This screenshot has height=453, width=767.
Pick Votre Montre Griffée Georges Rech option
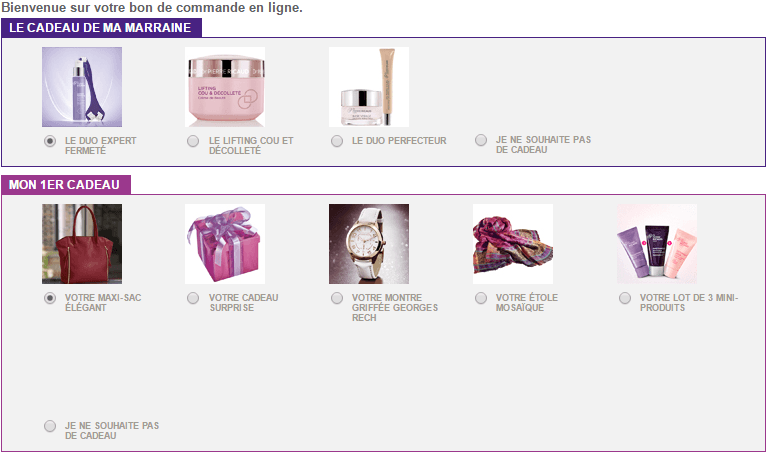tap(337, 298)
